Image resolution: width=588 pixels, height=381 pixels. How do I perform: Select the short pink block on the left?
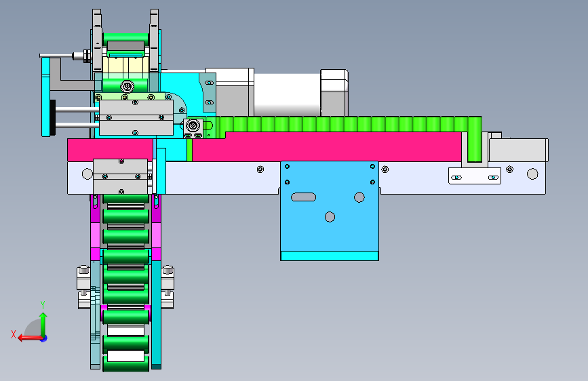click(111, 150)
